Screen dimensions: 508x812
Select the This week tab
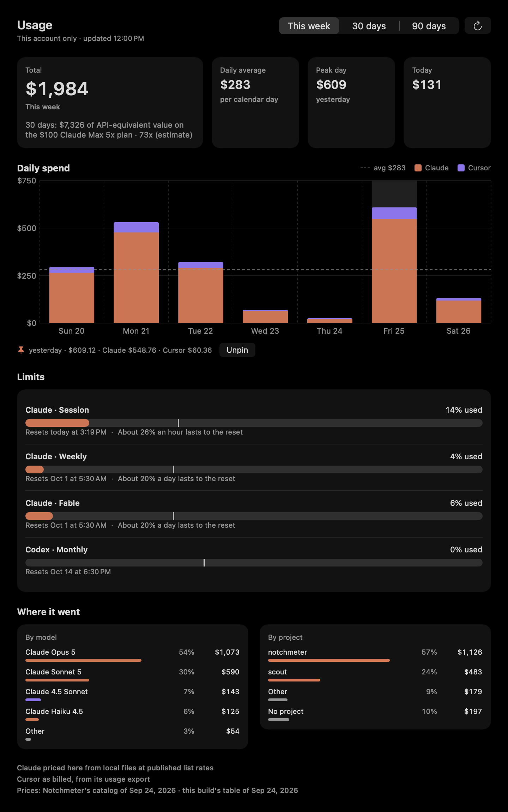point(309,26)
